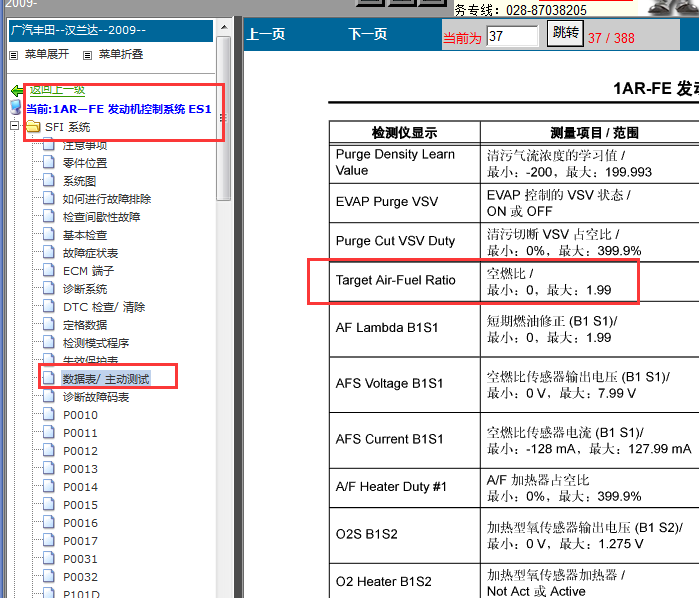This screenshot has height=598, width=699.
Task: Click 菜单折叠 to collapse menu
Action: point(121,54)
